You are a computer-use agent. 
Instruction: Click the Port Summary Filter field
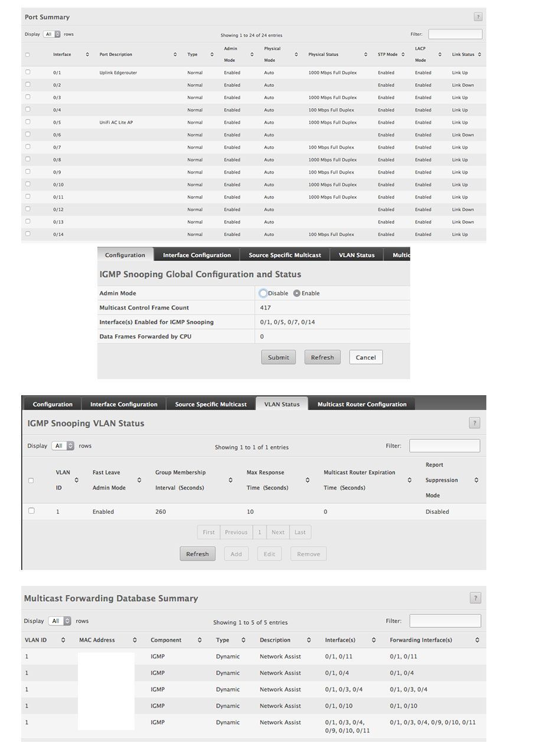point(455,34)
